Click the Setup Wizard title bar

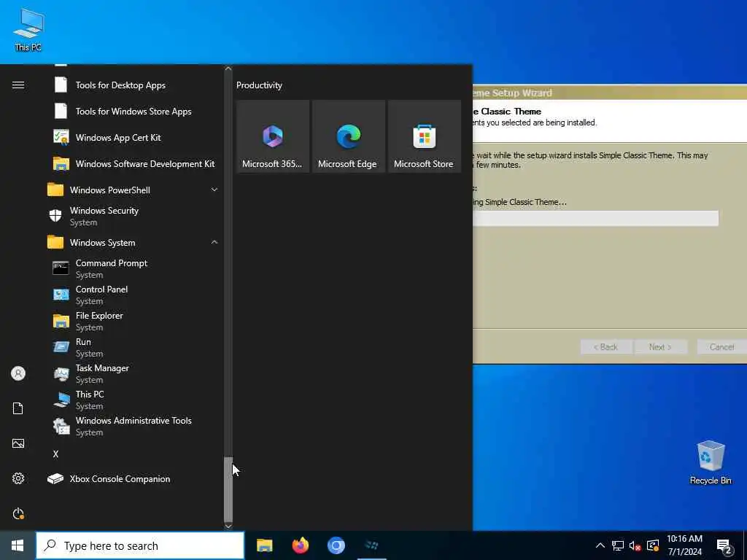tap(610, 93)
